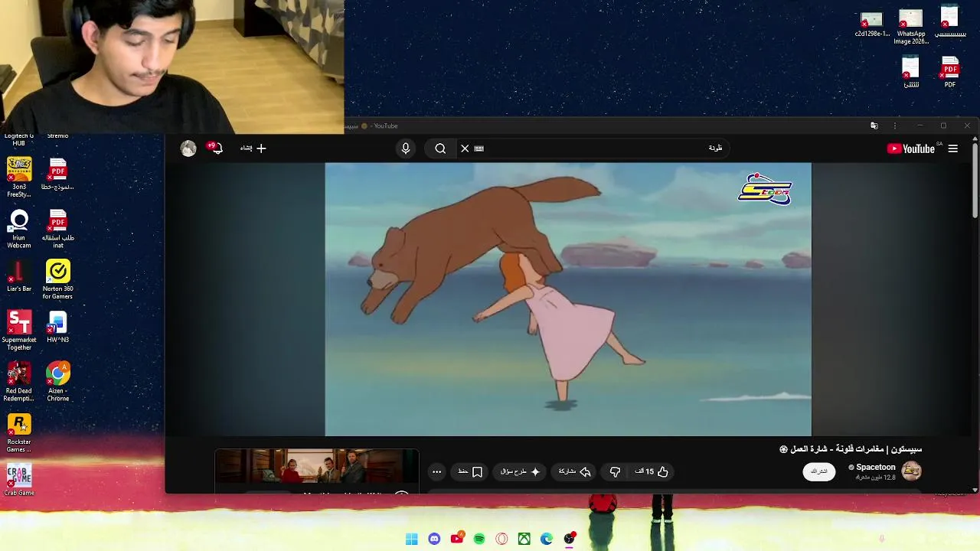Open the YouTube create plus button
Image resolution: width=980 pixels, height=551 pixels.
coord(253,148)
